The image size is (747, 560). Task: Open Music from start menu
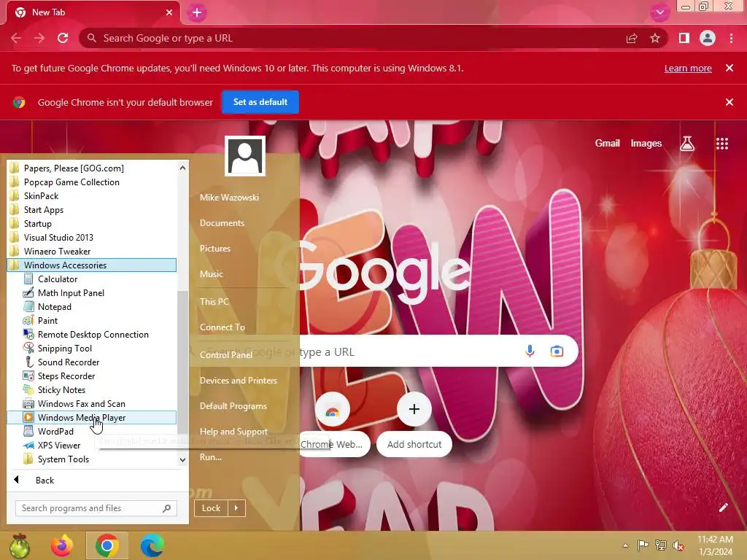212,274
